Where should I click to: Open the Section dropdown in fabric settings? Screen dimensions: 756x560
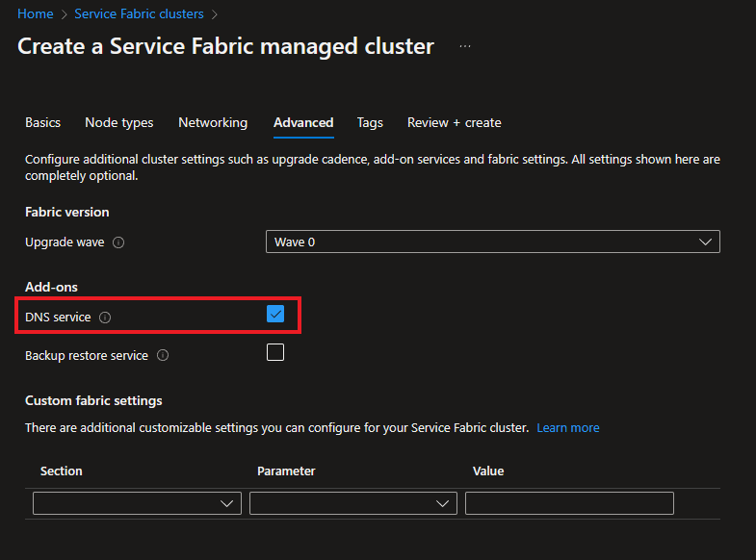coord(137,503)
